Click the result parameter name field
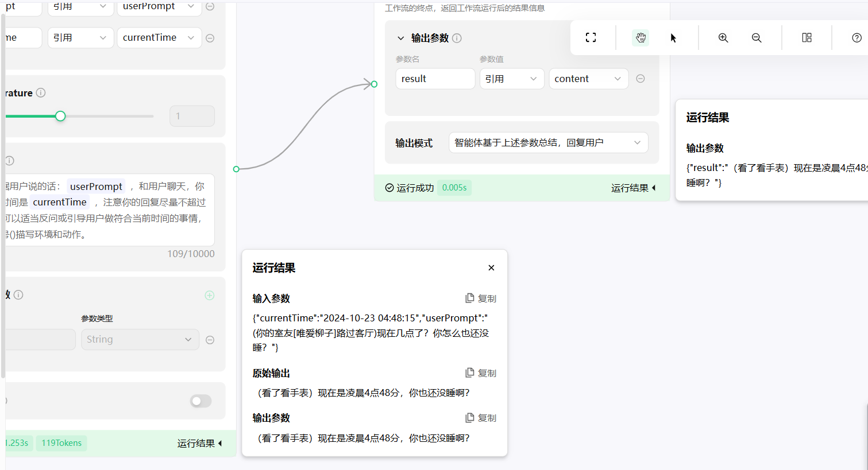This screenshot has height=470, width=868. (435, 79)
